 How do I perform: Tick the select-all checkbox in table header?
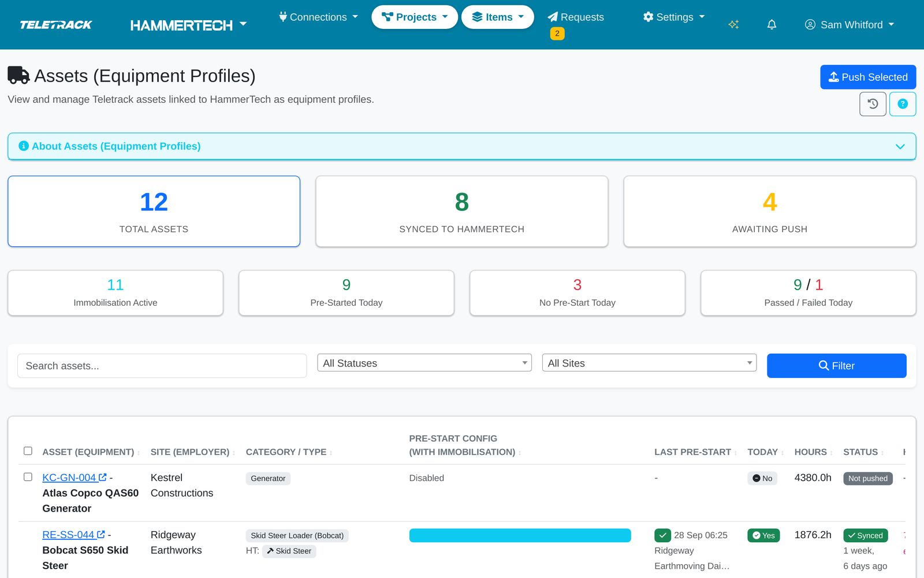click(28, 451)
